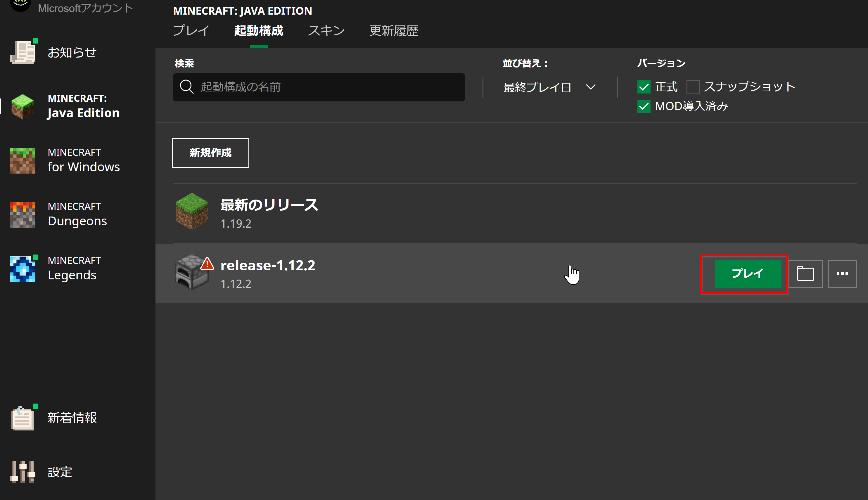
Task: Click the warning triangle on release-1.12.2
Action: coord(207,264)
